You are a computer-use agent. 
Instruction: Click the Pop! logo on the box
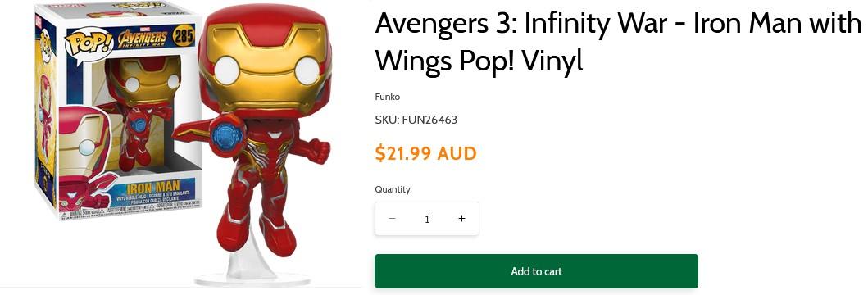[x=89, y=44]
